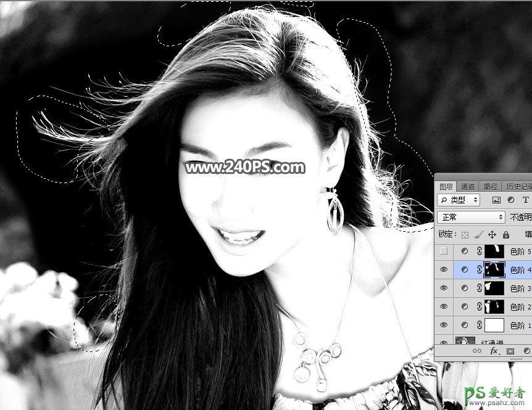Select the white 色阶 1 mask thumbnail
532x410 pixels.
(x=494, y=325)
